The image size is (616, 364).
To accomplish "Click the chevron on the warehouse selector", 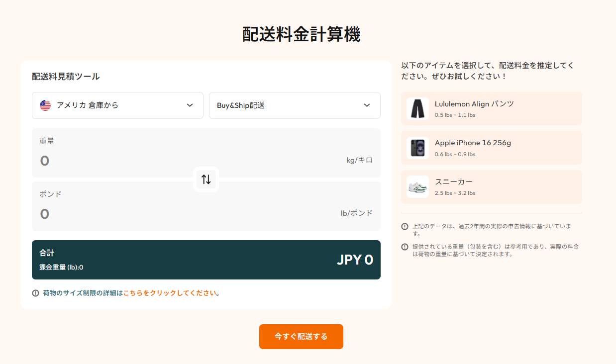I will [189, 105].
